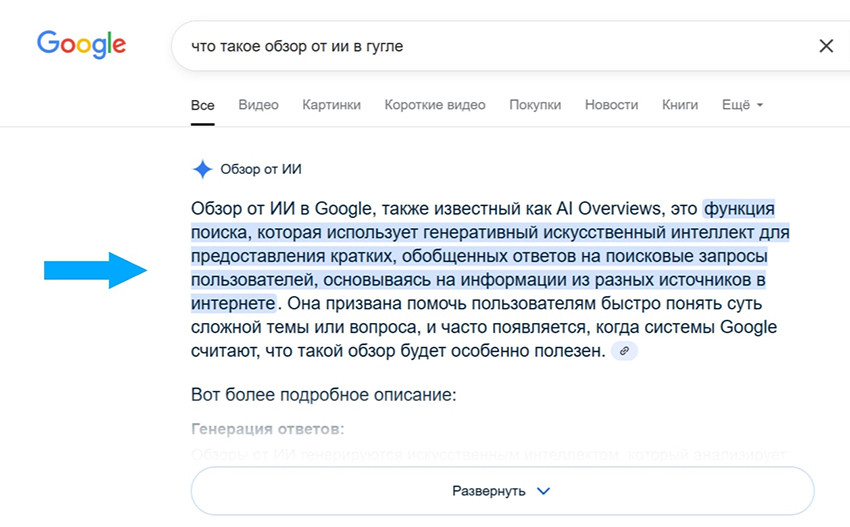This screenshot has width=850, height=527.
Task: Switch to the Видео tab
Action: click(259, 105)
